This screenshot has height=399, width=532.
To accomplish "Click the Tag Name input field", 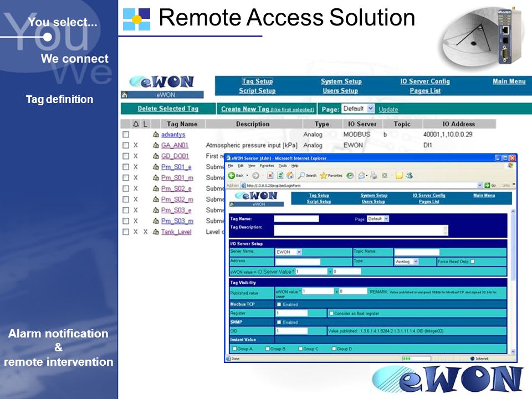I will tap(296, 218).
